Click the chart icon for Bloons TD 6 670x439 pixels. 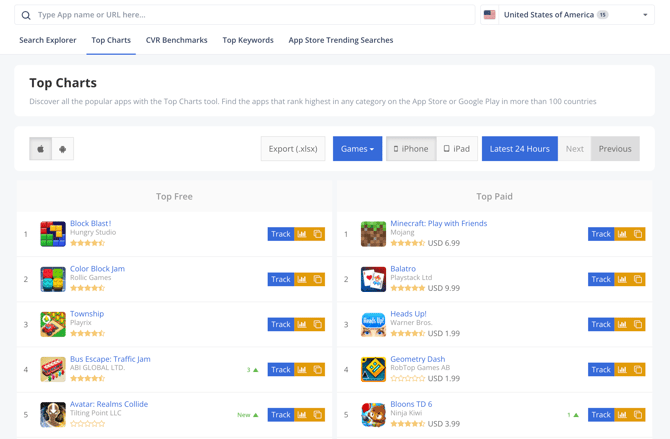coord(622,414)
